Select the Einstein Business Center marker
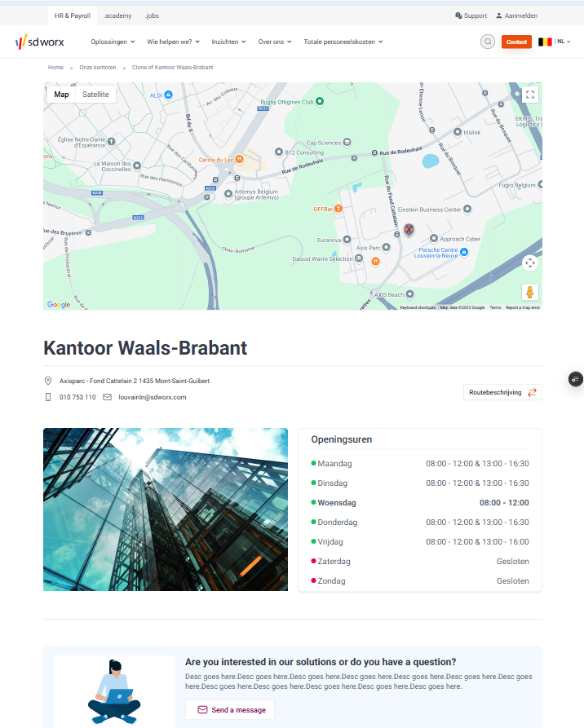This screenshot has width=584, height=728. point(467,209)
